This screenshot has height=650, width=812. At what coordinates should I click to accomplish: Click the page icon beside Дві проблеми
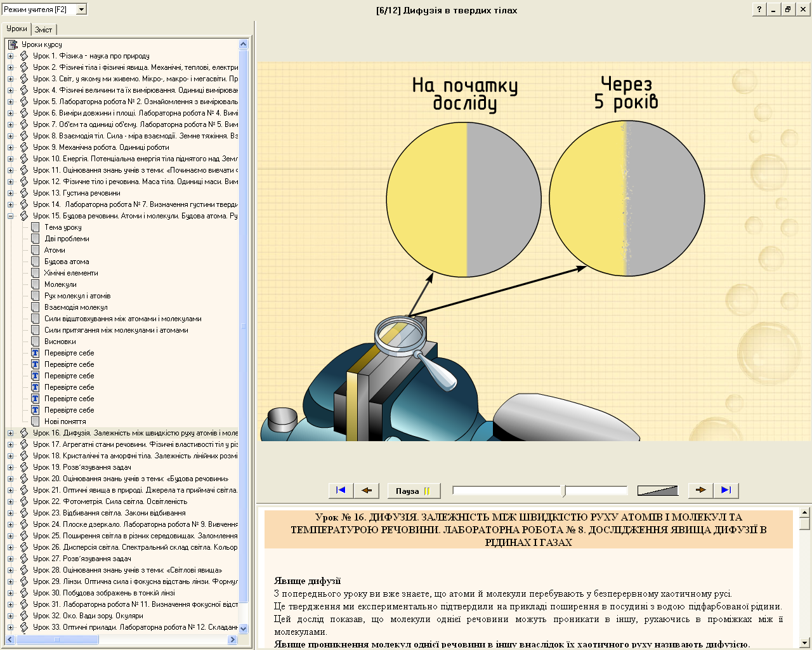(x=36, y=239)
